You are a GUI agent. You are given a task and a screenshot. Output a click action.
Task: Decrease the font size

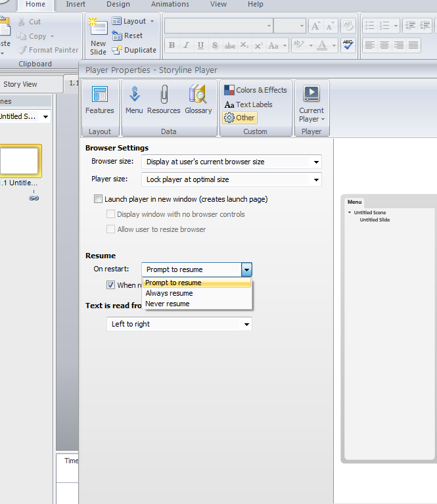331,26
